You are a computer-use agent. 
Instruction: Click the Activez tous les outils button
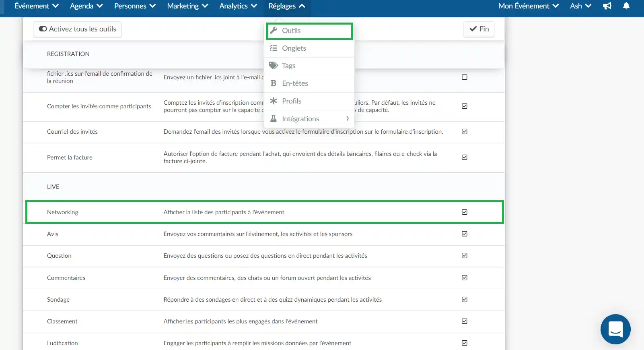tap(77, 29)
